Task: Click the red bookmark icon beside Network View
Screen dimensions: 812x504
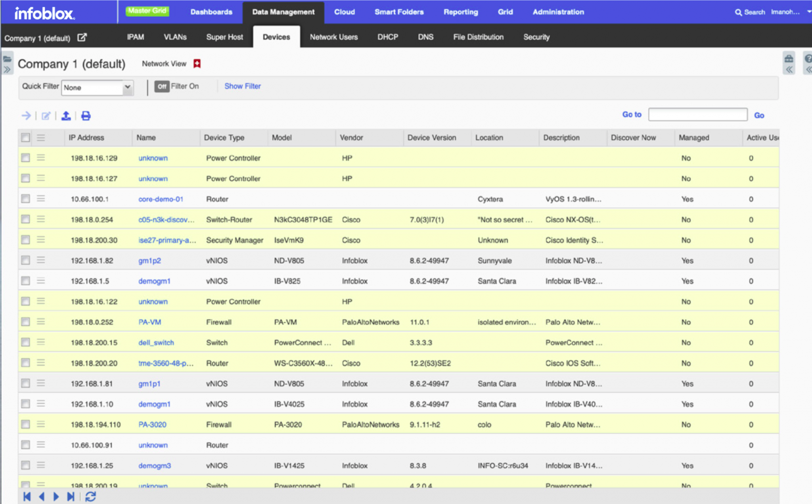Action: point(197,63)
